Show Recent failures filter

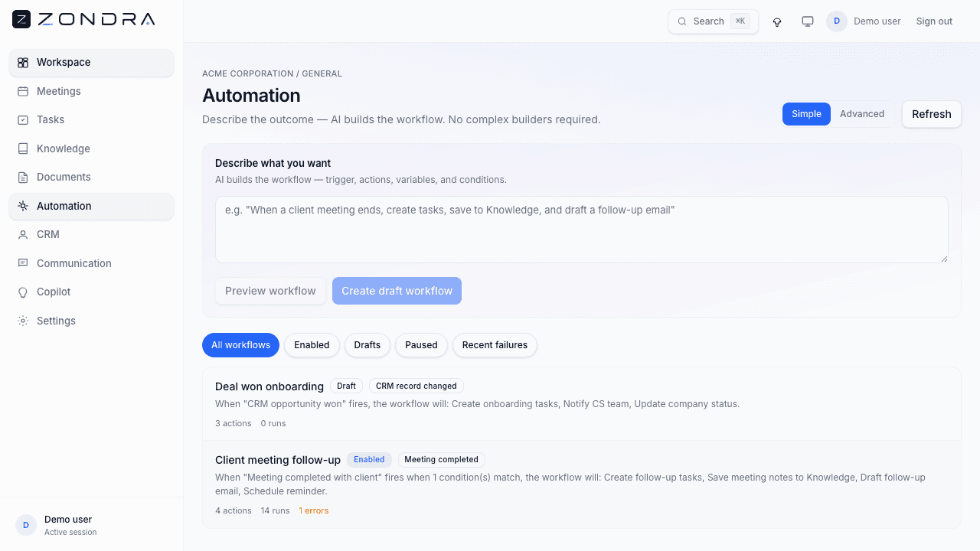click(495, 345)
